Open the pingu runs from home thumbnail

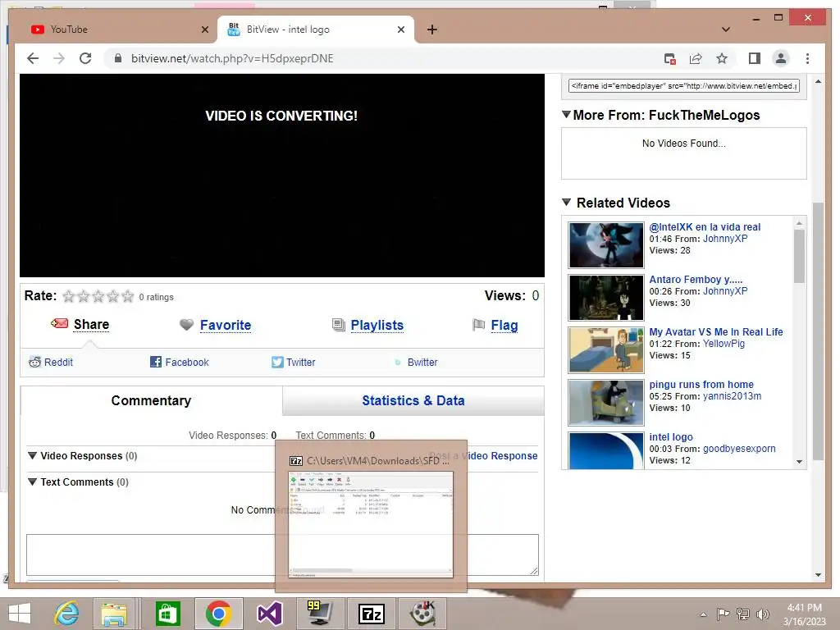pos(606,402)
